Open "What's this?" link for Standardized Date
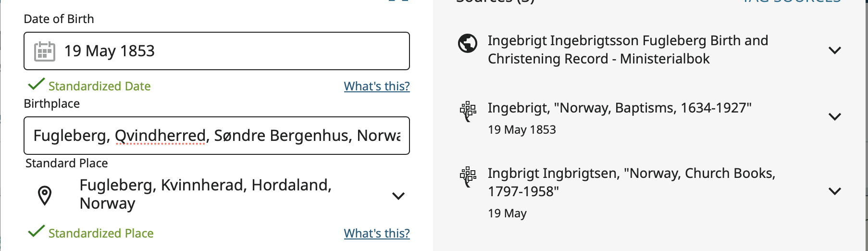Viewport: 868px width, 251px height. point(377,86)
